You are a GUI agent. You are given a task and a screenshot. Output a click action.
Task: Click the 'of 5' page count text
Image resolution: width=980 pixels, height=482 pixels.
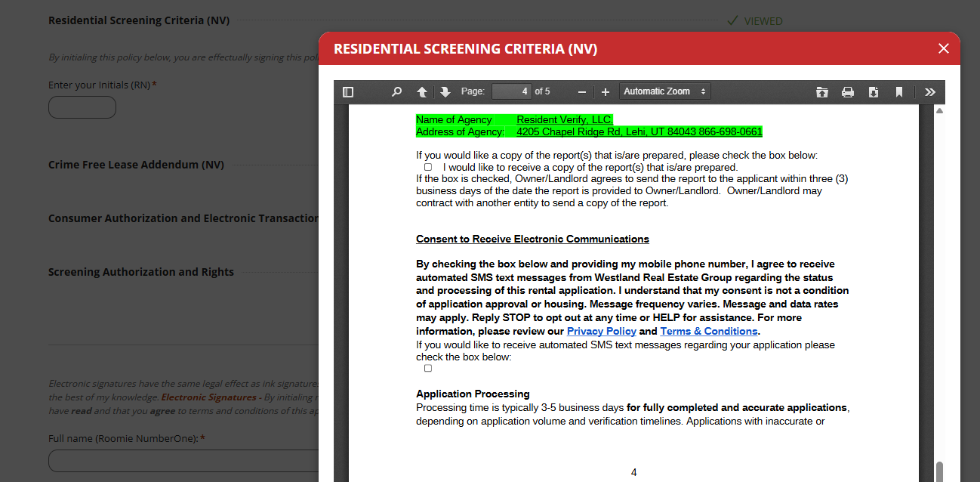542,91
